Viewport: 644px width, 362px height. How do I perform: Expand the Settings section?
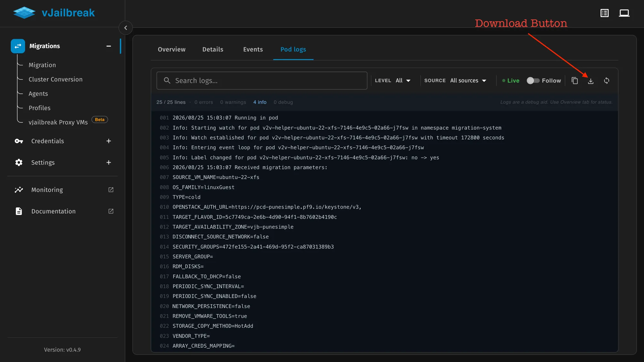click(x=109, y=163)
